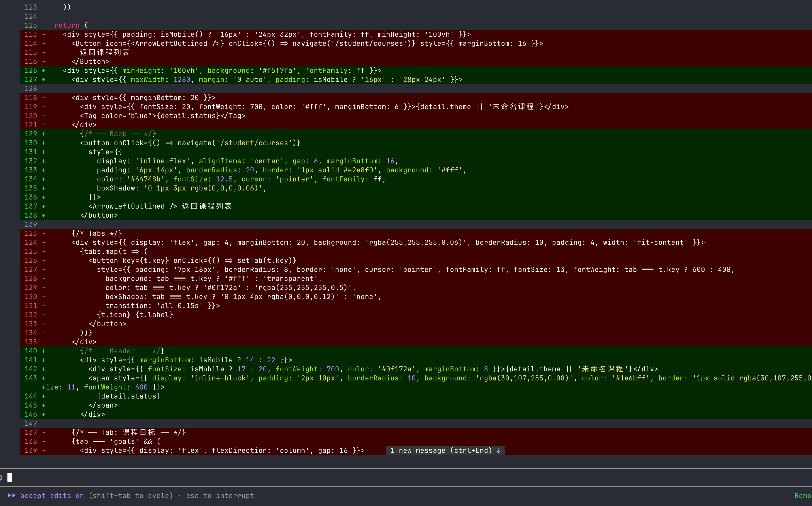
Task: Click the 'return (' code line
Action: pyautogui.click(x=71, y=26)
